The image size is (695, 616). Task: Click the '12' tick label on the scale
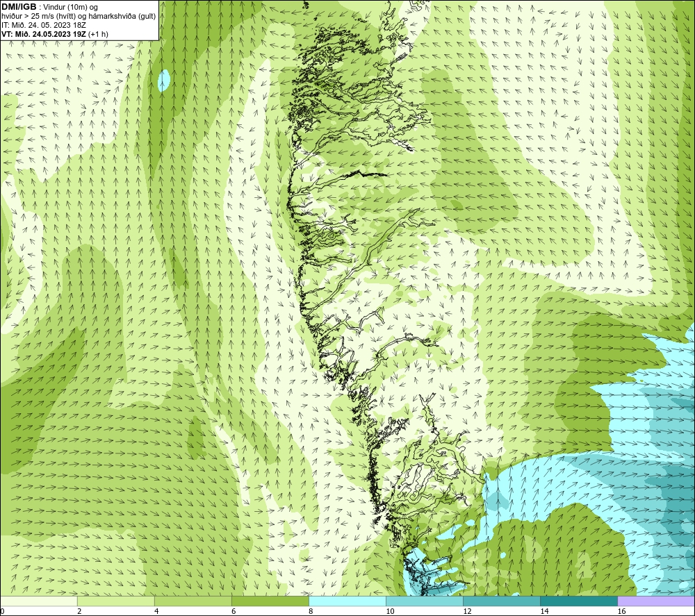pos(467,612)
